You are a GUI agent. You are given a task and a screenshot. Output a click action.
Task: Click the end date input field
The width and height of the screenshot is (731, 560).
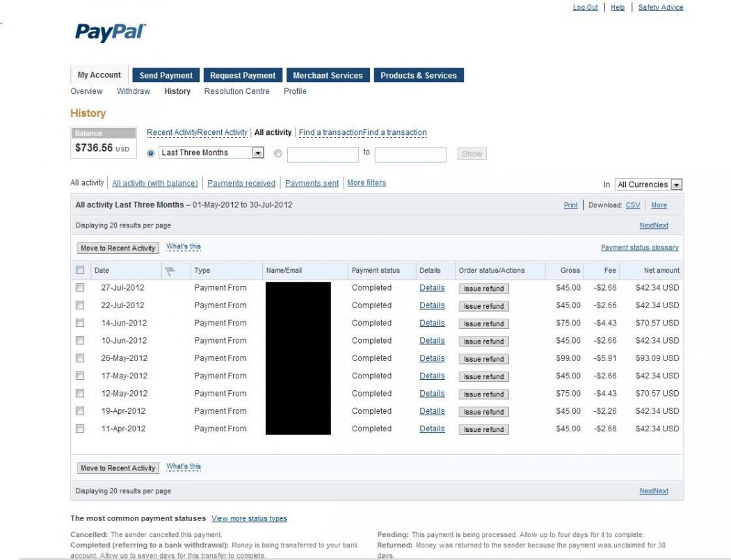click(410, 154)
